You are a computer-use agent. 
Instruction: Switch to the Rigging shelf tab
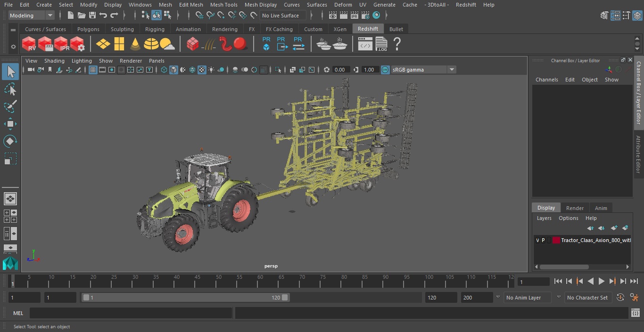pyautogui.click(x=155, y=29)
